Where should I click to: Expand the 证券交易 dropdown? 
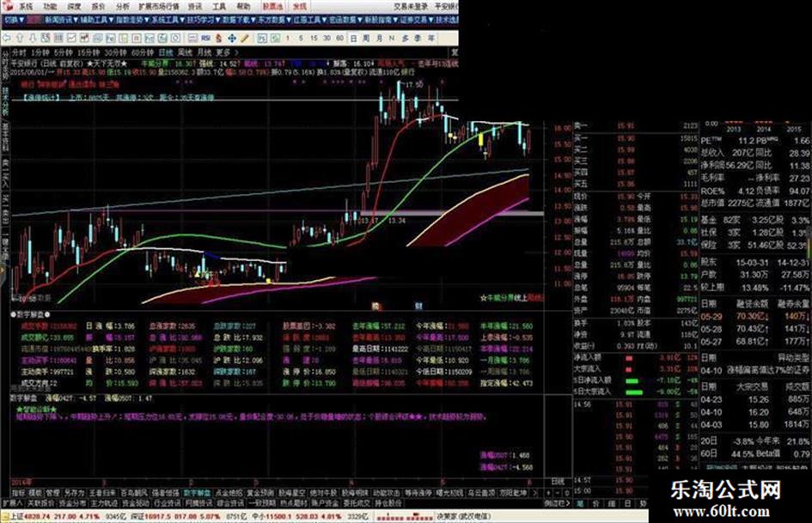[417, 20]
